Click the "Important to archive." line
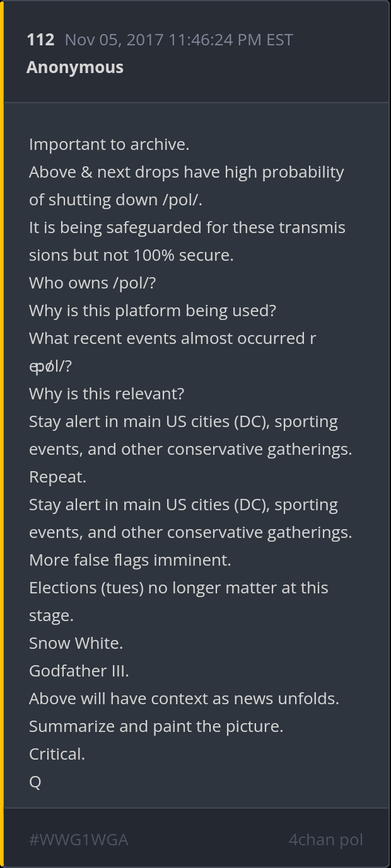391x868 pixels. point(109,144)
